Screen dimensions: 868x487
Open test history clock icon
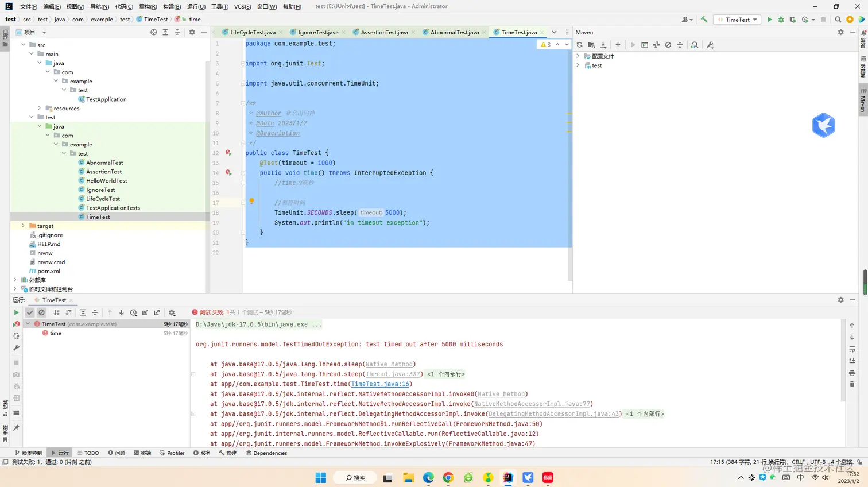click(x=133, y=312)
